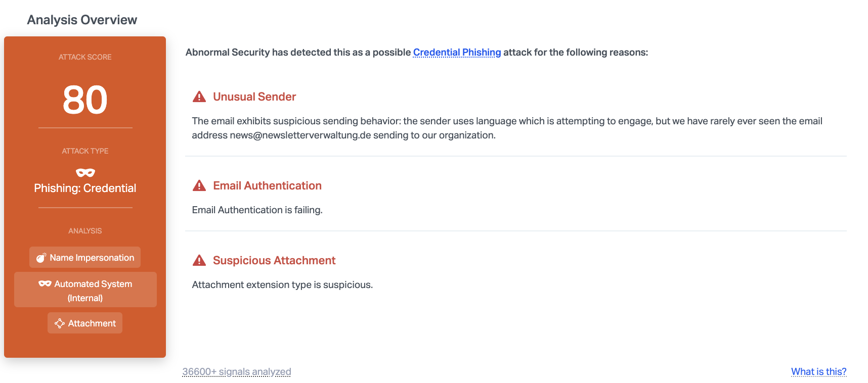Click the Unusual Sender heading
Screen dimensions: 868x383
pos(254,97)
